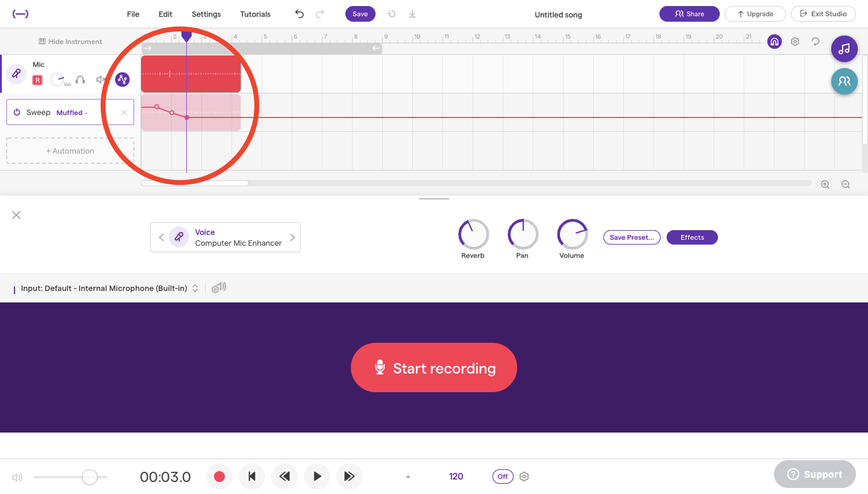This screenshot has width=868, height=494.
Task: Close the instrument panel
Action: [16, 215]
